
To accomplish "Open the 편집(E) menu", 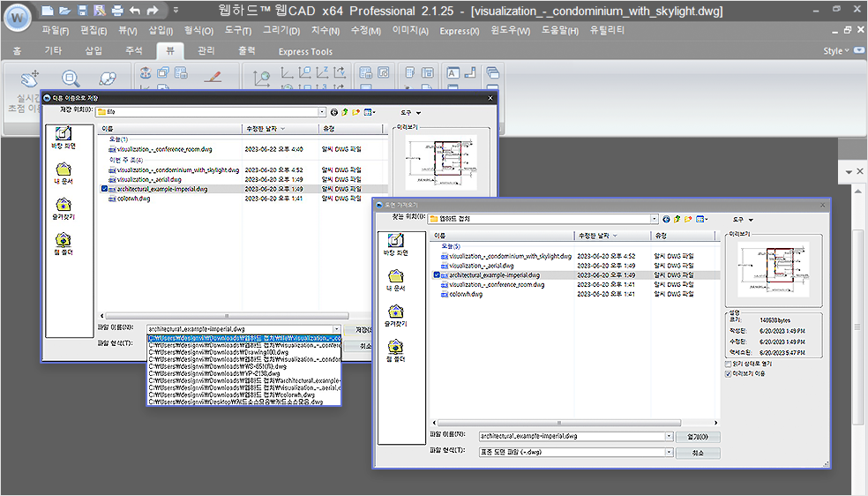I will point(94,31).
